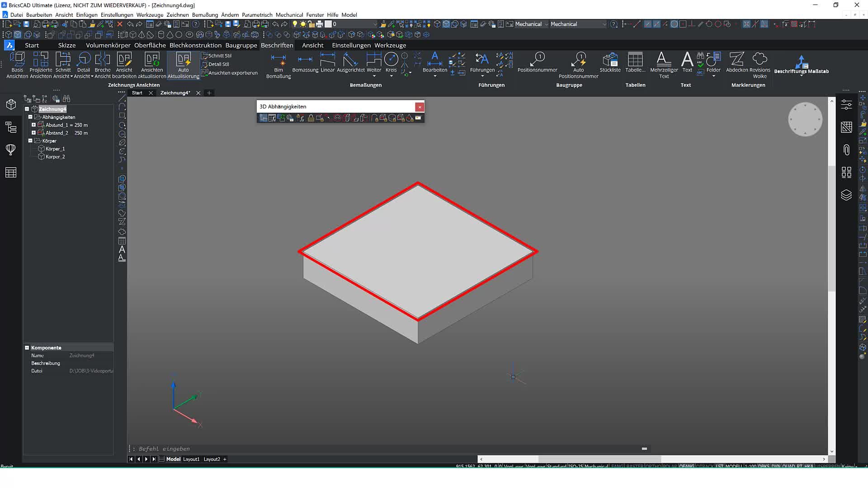The height and width of the screenshot is (488, 868).
Task: Select the single-line Text tool
Action: tap(687, 63)
